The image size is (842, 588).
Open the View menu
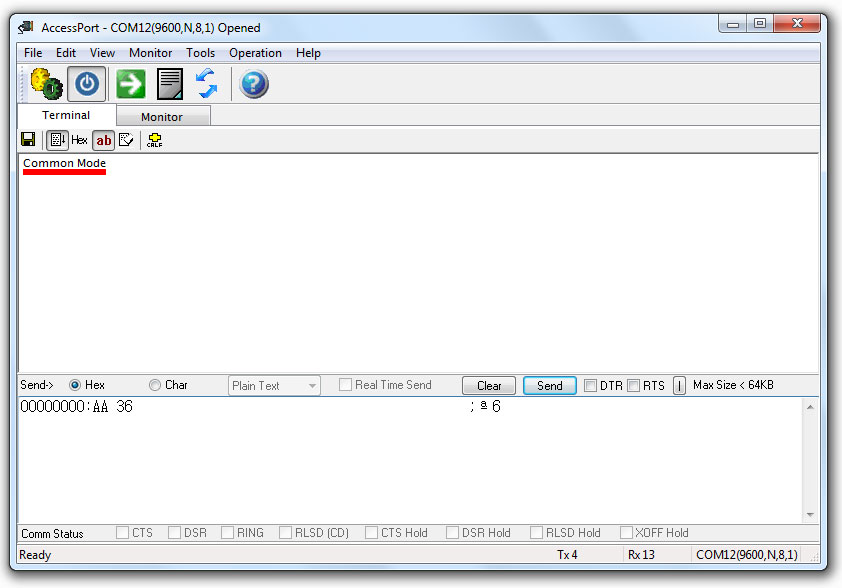coord(102,53)
